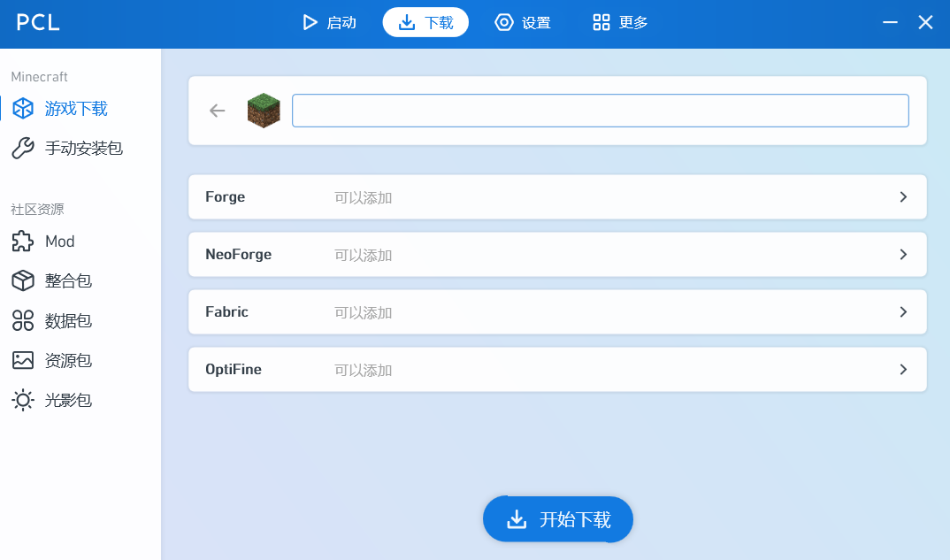This screenshot has height=560, width=950.
Task: Expand the Fabric row chevron
Action: coord(903,312)
